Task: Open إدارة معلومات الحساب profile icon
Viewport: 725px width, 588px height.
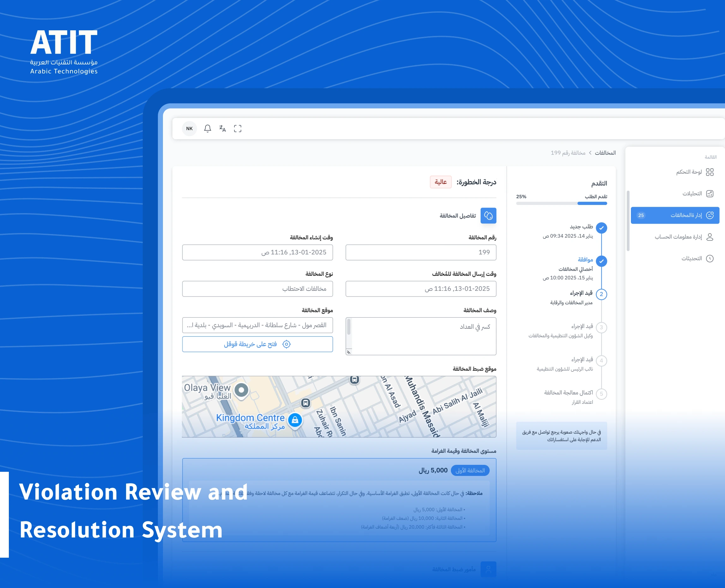Action: 710,237
